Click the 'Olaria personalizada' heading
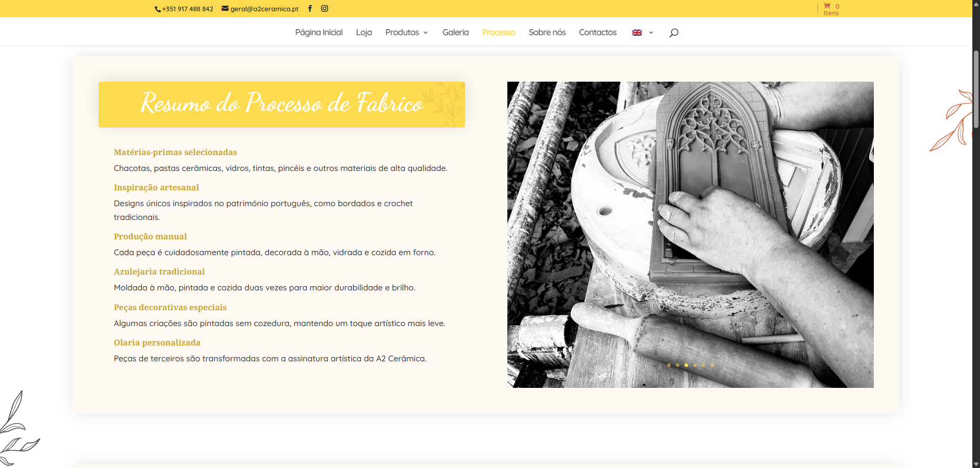 [x=157, y=342]
